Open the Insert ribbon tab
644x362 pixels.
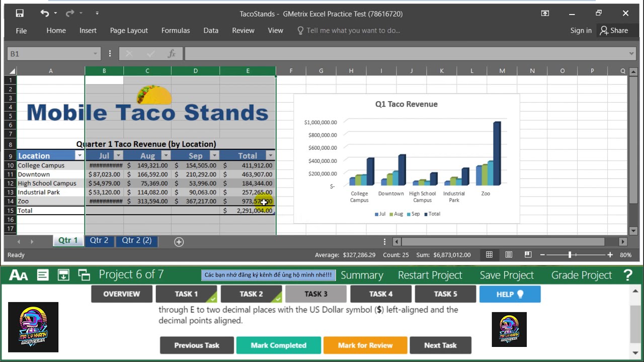click(x=88, y=31)
